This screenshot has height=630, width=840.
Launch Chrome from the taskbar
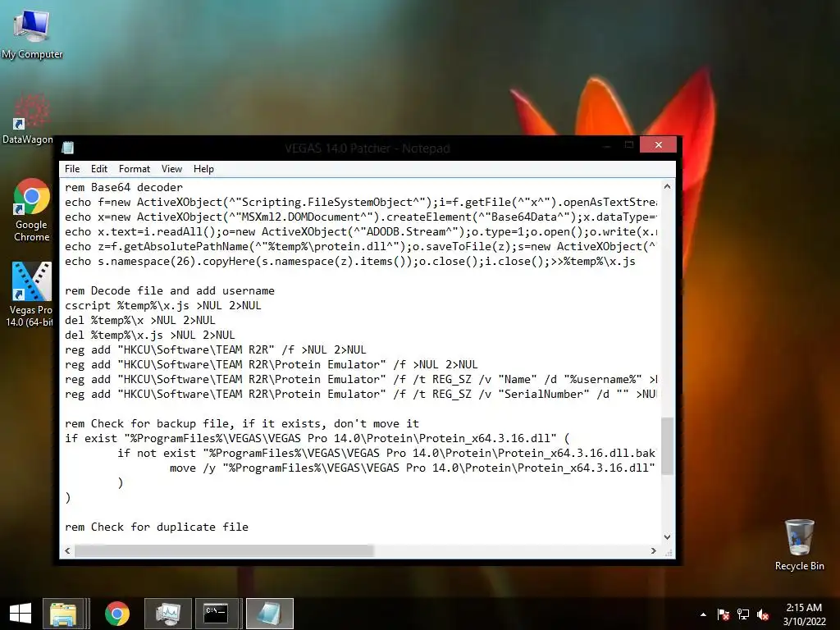click(116, 614)
